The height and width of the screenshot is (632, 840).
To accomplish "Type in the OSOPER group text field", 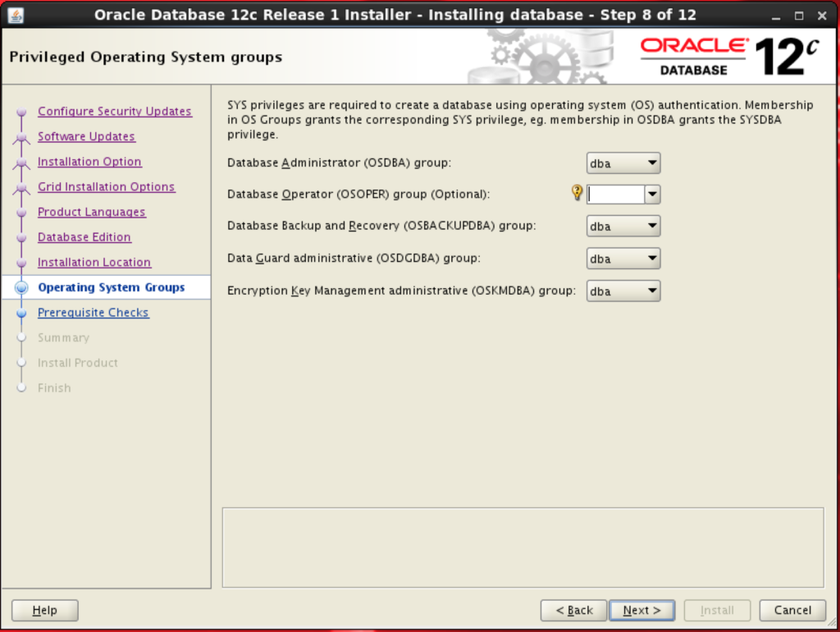I will [x=615, y=195].
